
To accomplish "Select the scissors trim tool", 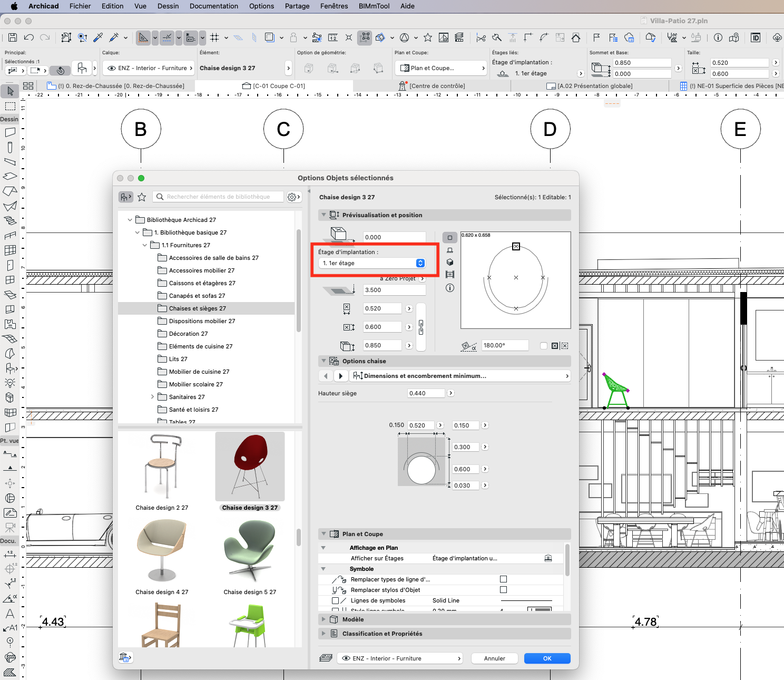I will click(x=481, y=37).
